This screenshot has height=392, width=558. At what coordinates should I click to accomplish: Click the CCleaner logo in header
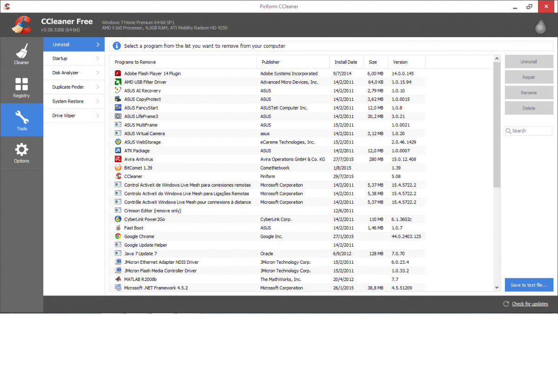click(x=21, y=26)
